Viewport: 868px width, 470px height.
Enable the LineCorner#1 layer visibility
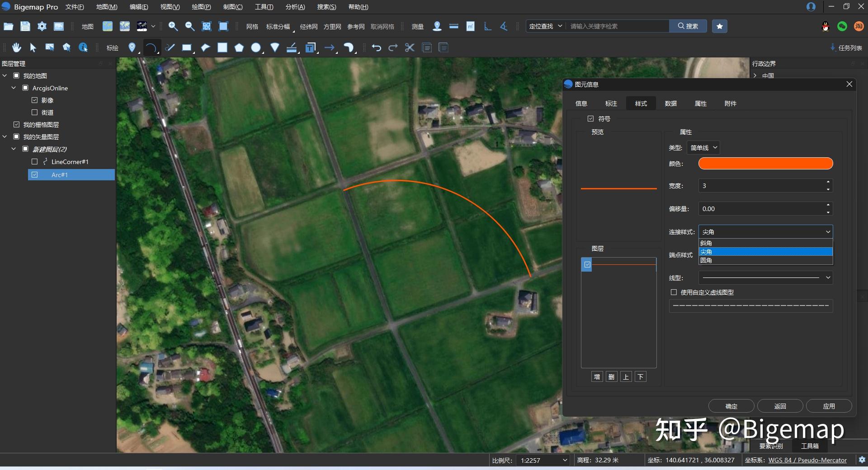tap(34, 162)
